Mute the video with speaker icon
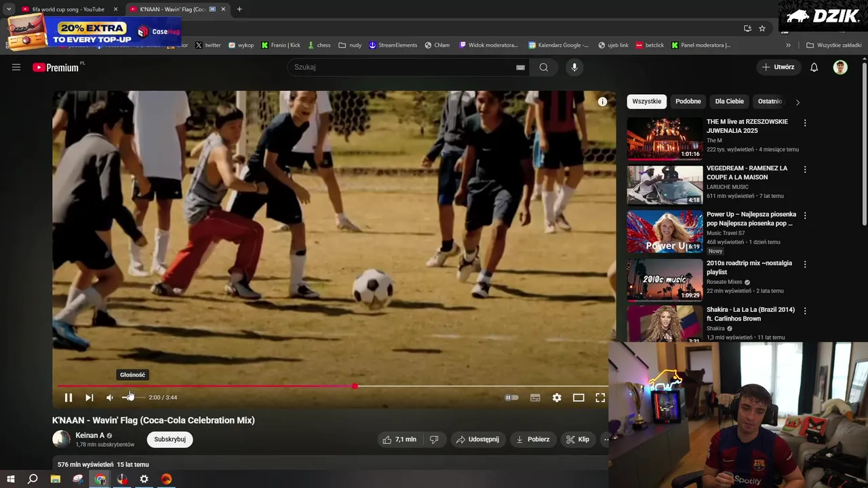This screenshot has width=868, height=488. pyautogui.click(x=110, y=398)
